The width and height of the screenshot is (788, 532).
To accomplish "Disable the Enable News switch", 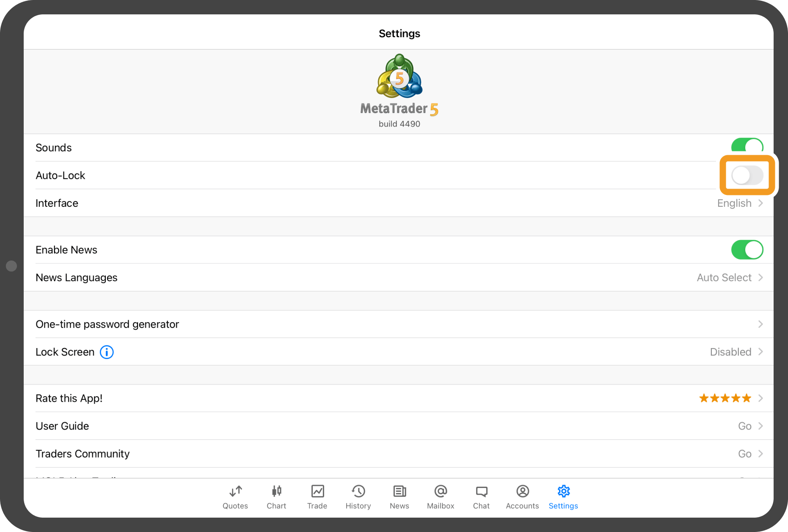I will pyautogui.click(x=747, y=250).
